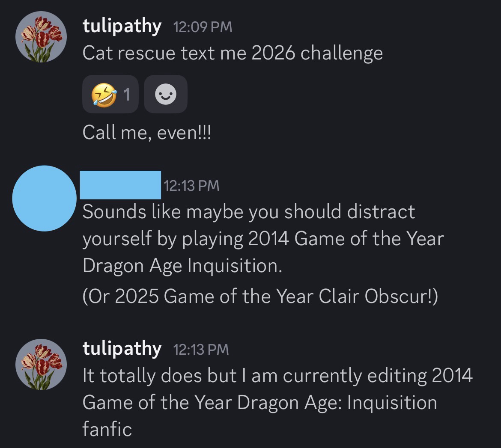The height and width of the screenshot is (448, 501).
Task: Click the blue redacted username
Action: pyautogui.click(x=120, y=185)
